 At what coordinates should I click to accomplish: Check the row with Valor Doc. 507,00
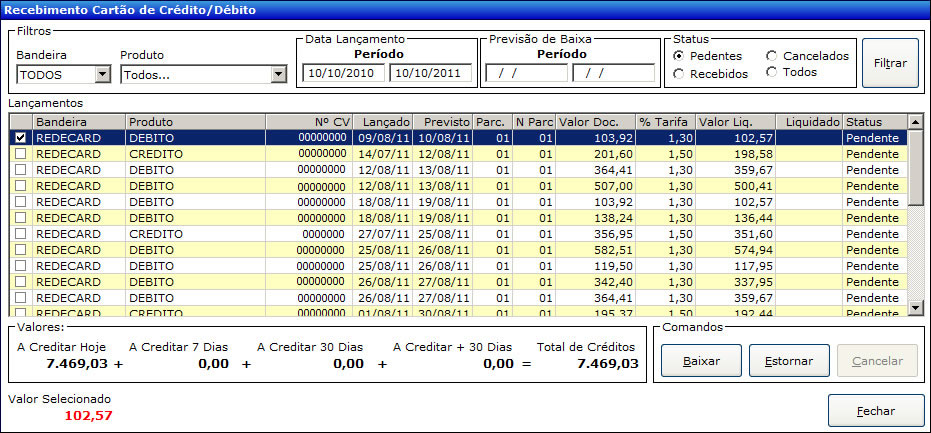tap(21, 185)
